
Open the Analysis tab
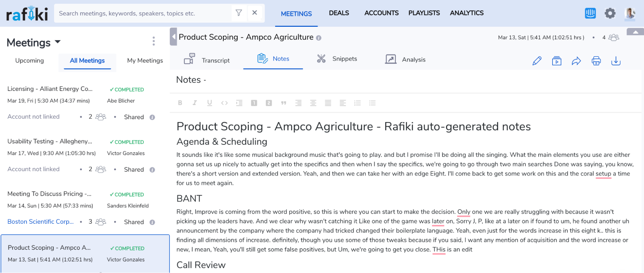click(406, 59)
